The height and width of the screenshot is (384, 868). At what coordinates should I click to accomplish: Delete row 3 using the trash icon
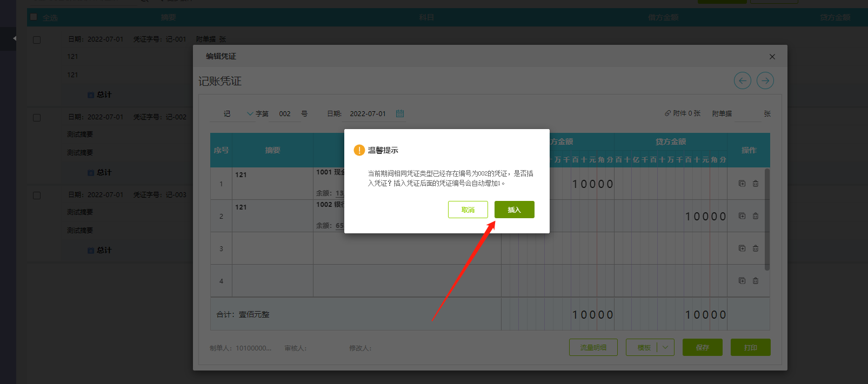coord(756,248)
